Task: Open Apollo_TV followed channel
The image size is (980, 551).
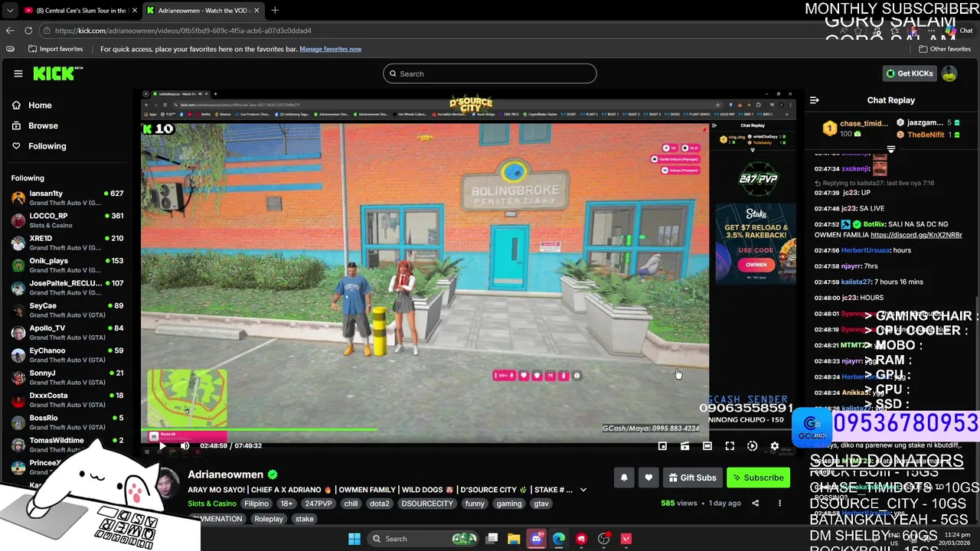Action: pos(67,333)
